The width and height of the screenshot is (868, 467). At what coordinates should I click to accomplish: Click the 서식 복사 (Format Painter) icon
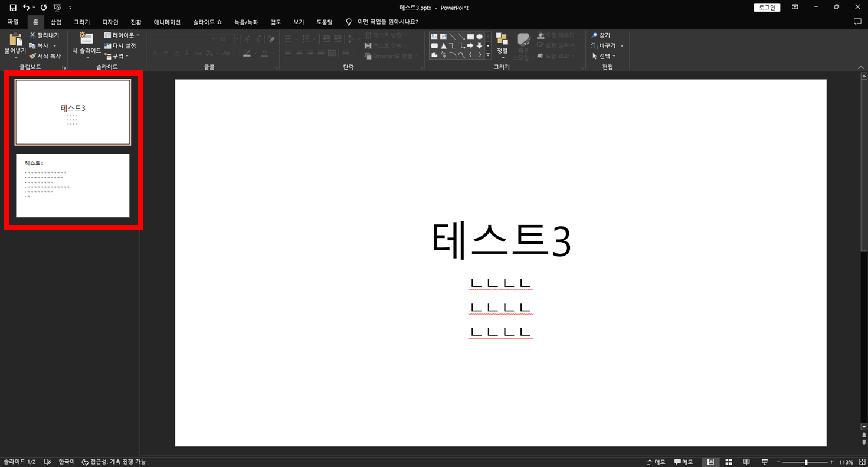(x=32, y=56)
